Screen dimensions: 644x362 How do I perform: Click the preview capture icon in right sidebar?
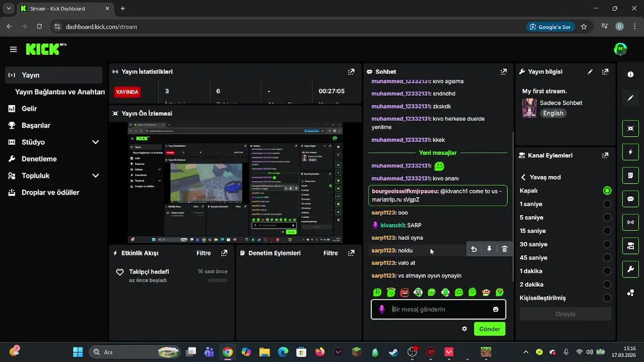[630, 128]
